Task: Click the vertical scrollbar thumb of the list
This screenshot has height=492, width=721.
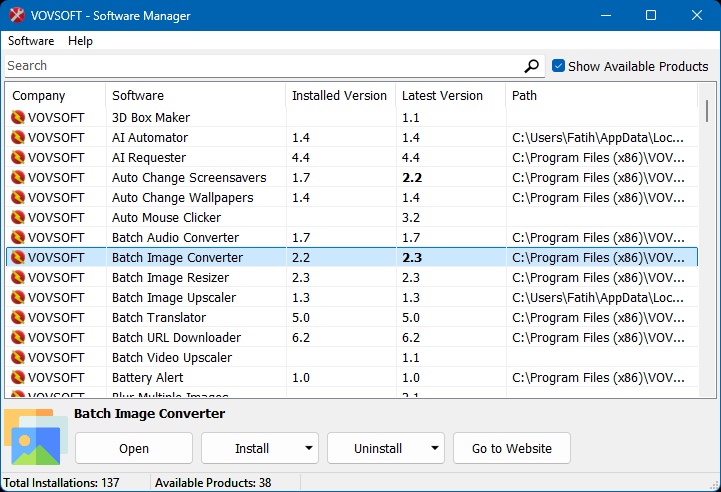Action: coord(707,111)
